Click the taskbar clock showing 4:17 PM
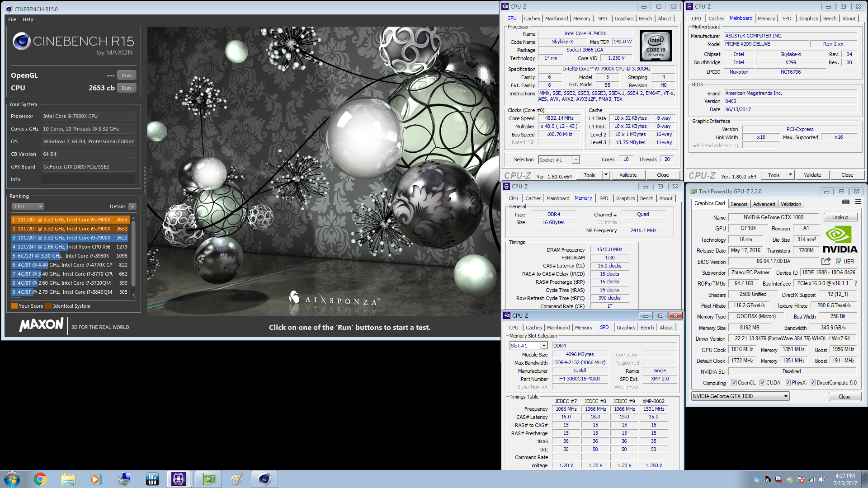Screen dimensions: 868x488 click(x=845, y=479)
